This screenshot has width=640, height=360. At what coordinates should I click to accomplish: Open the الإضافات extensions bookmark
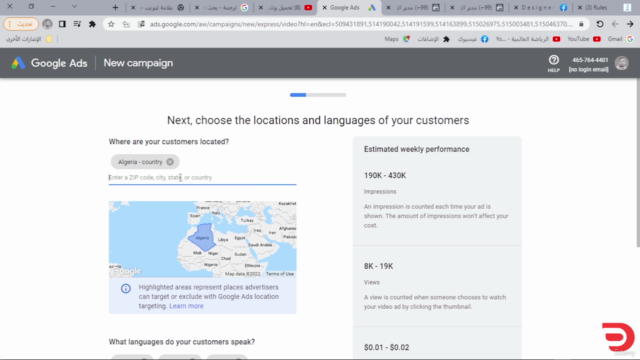pyautogui.click(x=433, y=39)
